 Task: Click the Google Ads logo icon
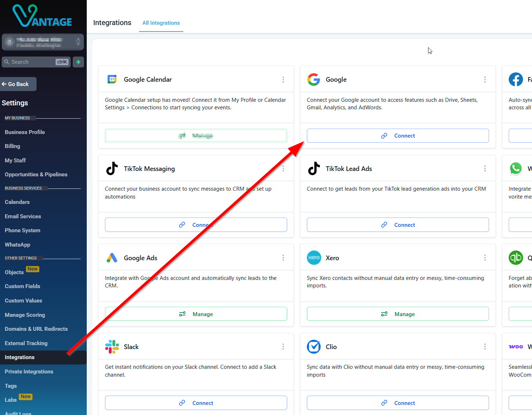click(x=112, y=258)
